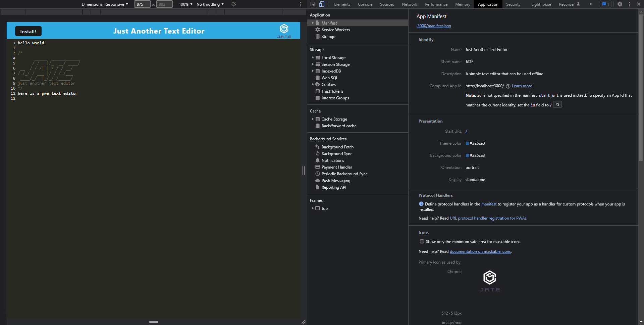Enable minimum safe area for maskable icons
644x325 pixels.
pos(422,241)
